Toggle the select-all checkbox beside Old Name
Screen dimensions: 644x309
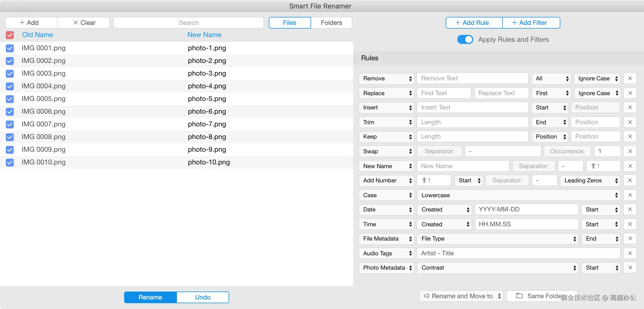[x=10, y=35]
